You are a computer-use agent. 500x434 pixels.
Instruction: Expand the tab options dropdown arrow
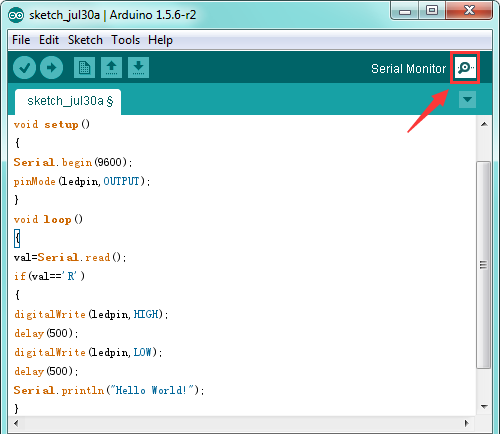point(467,100)
